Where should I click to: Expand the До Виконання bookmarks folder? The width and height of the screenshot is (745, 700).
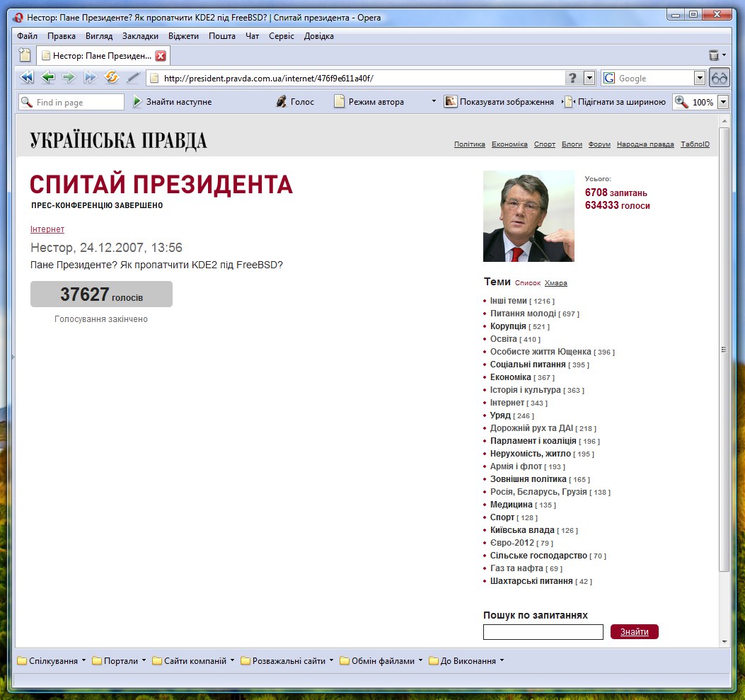(466, 660)
